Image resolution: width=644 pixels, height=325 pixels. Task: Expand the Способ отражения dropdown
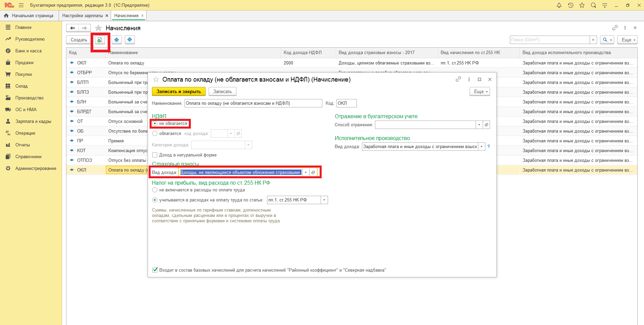point(479,125)
